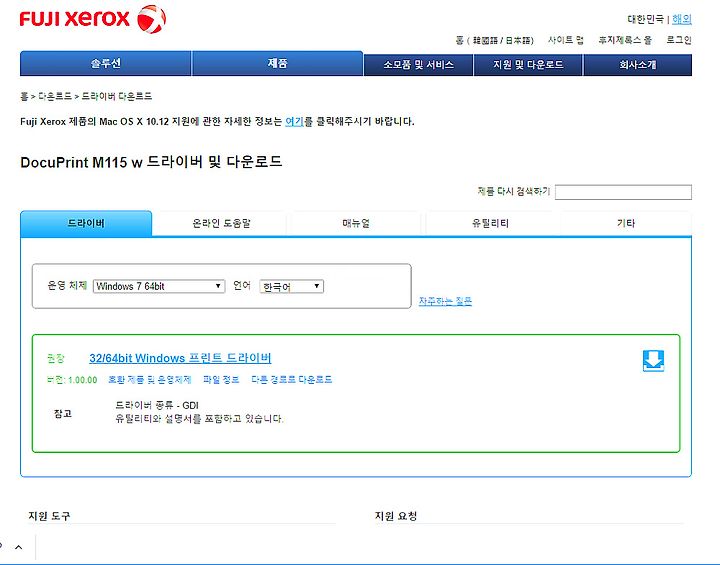Open the 회사소개 menu

(x=637, y=65)
